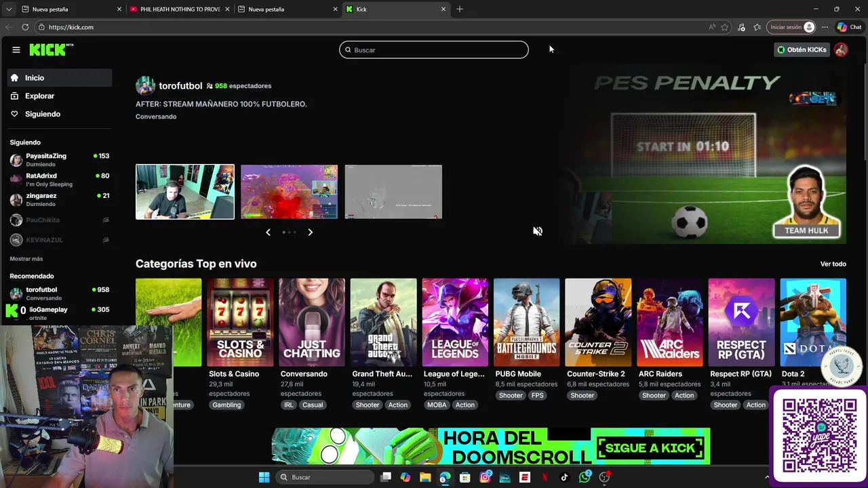Viewport: 868px width, 488px height.
Task: Open ARC Raiders category card
Action: point(670,323)
